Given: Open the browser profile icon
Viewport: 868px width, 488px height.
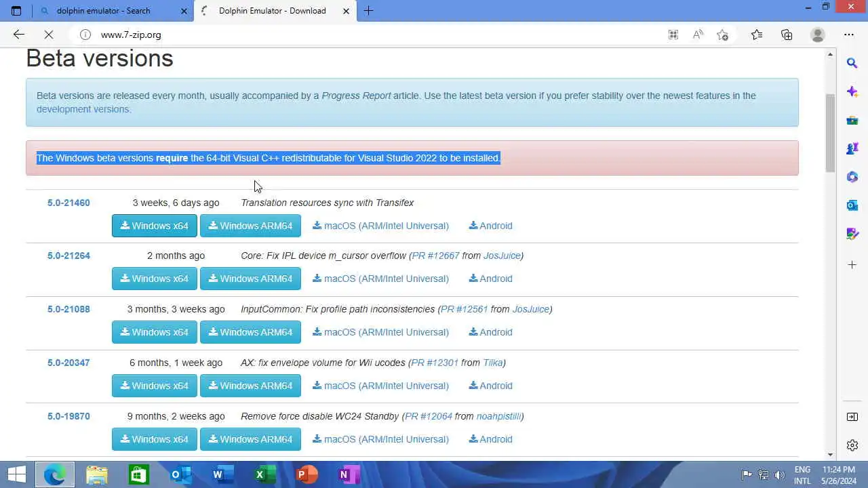Looking at the screenshot, I should tap(818, 35).
